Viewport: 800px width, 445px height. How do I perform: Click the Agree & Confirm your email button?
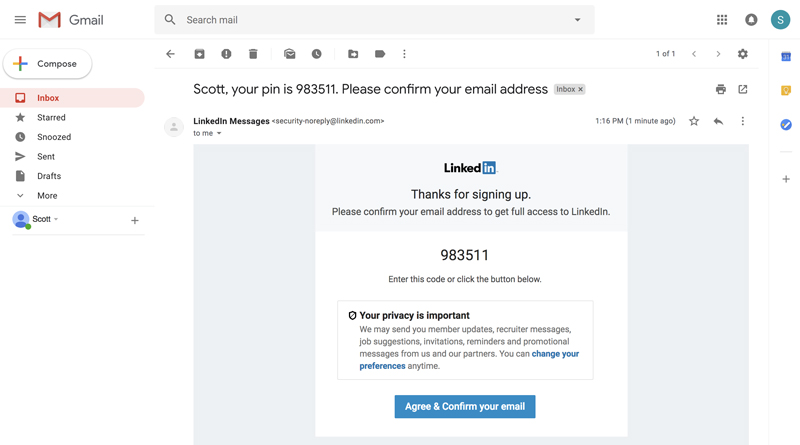pos(465,406)
